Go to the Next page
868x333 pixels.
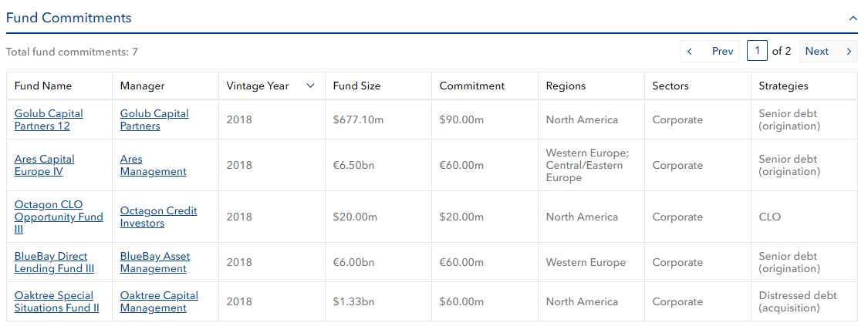pos(828,52)
